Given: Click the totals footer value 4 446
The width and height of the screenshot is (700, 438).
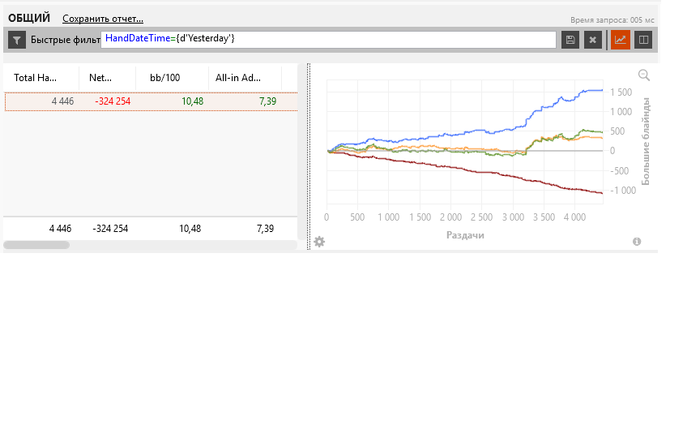Looking at the screenshot, I should 60,229.
